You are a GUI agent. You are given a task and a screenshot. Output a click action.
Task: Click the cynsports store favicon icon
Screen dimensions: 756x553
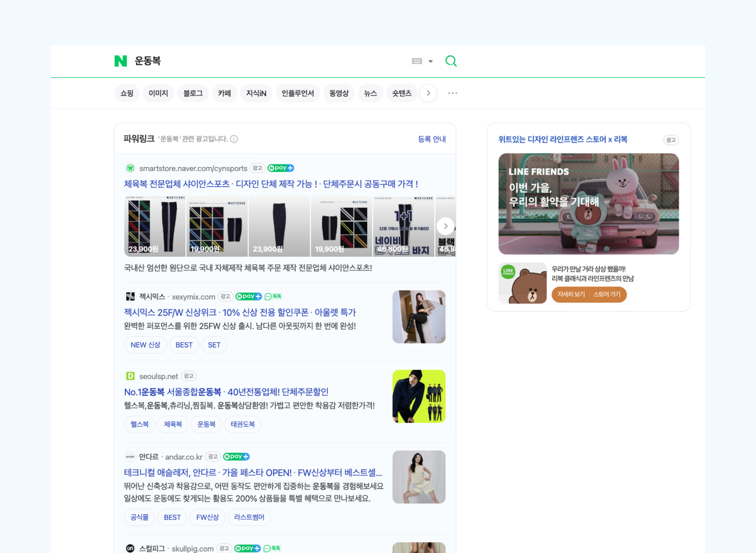click(x=130, y=168)
